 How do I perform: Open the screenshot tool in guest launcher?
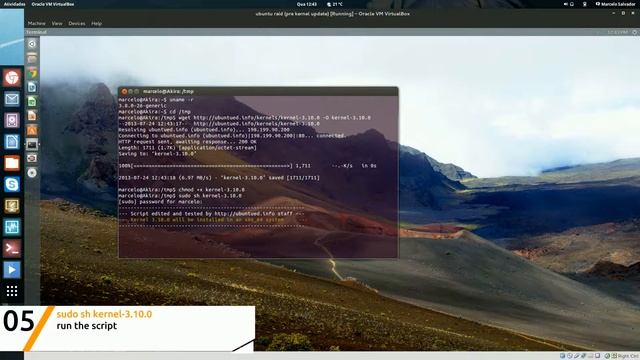click(x=32, y=158)
